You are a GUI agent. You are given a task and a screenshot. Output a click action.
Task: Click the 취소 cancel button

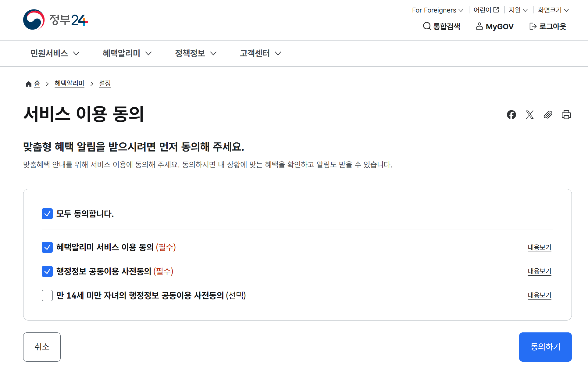(x=42, y=347)
